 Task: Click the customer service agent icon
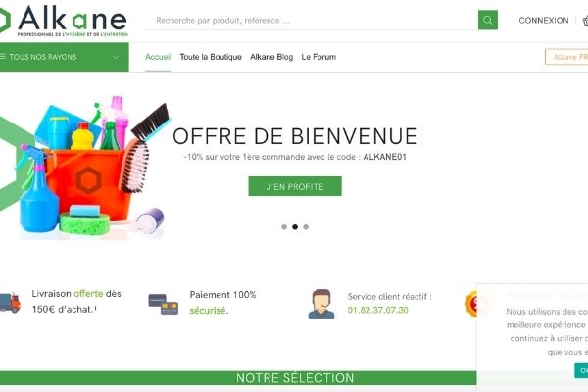pyautogui.click(x=321, y=304)
